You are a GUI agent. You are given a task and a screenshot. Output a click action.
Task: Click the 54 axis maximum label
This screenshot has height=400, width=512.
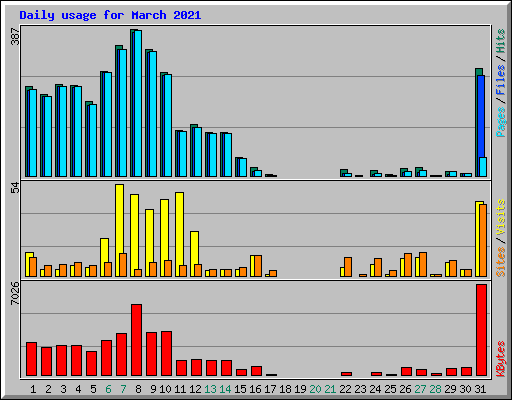click(15, 188)
